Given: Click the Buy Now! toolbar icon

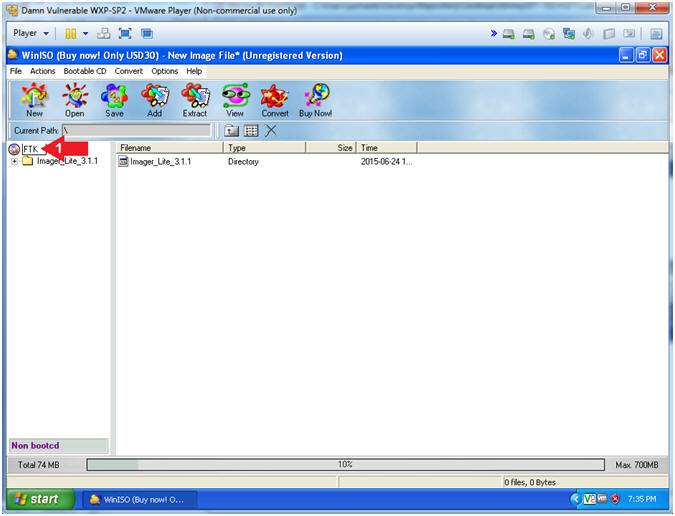Looking at the screenshot, I should [316, 100].
